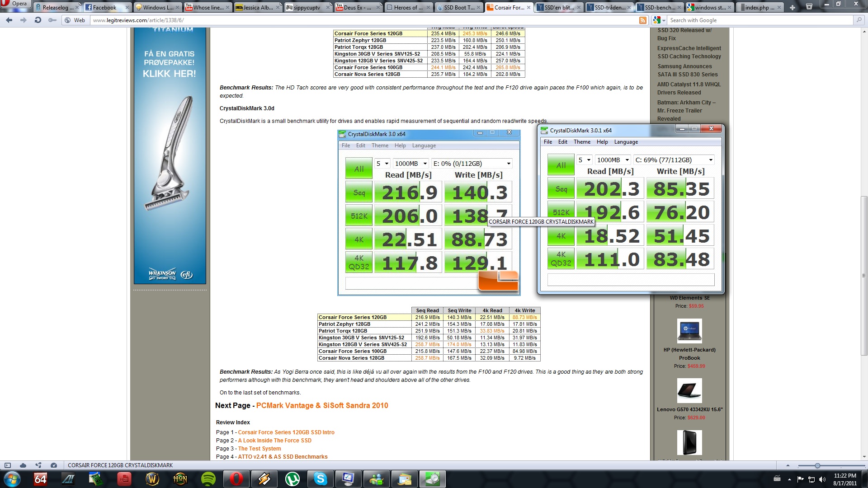This screenshot has height=488, width=868.
Task: Open test count dropdown in CrystalDiskMark 3.0.1
Action: tap(585, 160)
